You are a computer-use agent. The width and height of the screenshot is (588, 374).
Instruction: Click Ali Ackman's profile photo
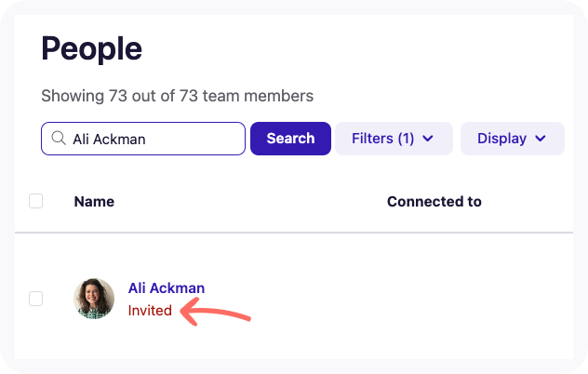click(x=94, y=299)
